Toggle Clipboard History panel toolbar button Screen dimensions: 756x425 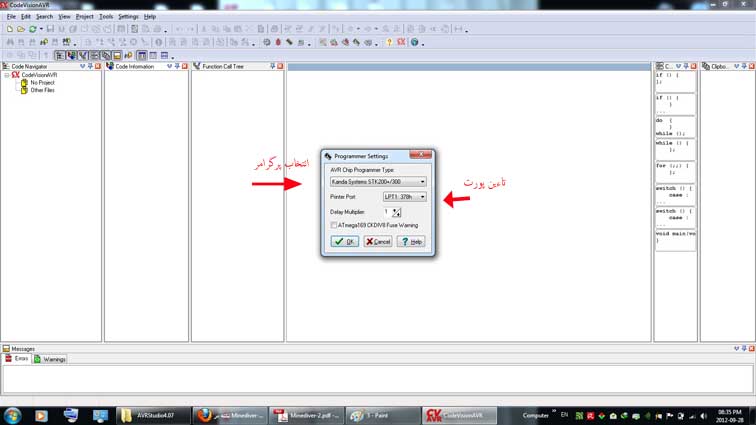point(106,55)
